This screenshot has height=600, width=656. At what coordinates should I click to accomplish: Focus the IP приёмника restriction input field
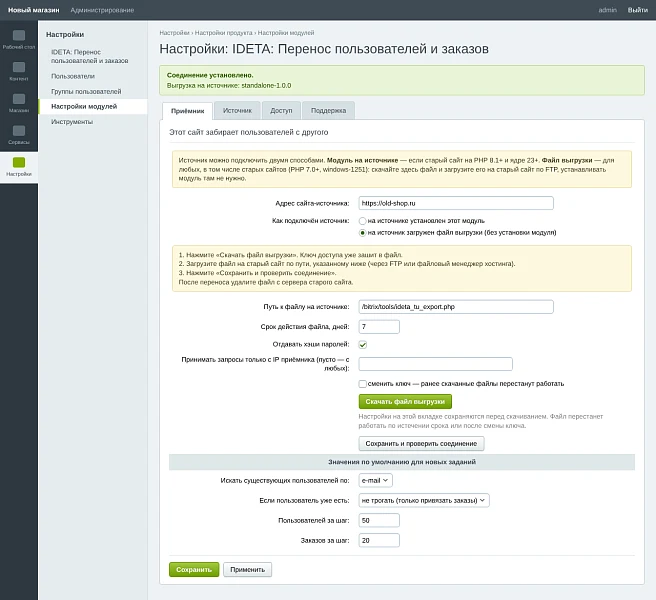tap(436, 364)
